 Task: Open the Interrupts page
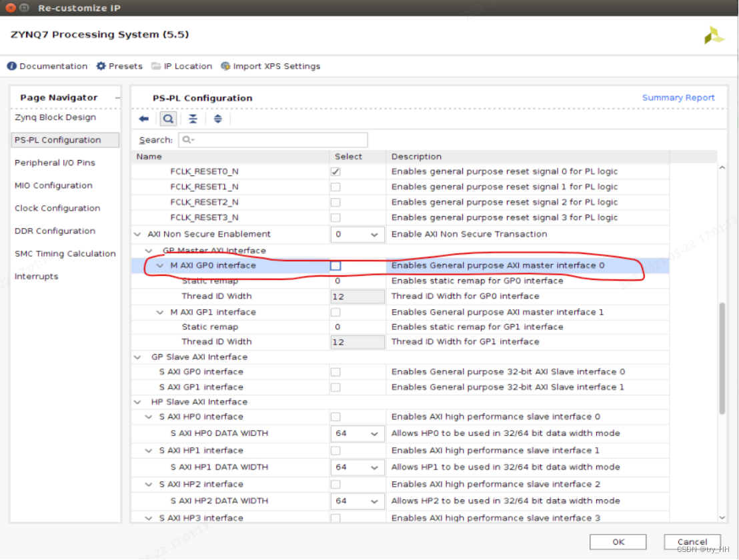click(36, 277)
